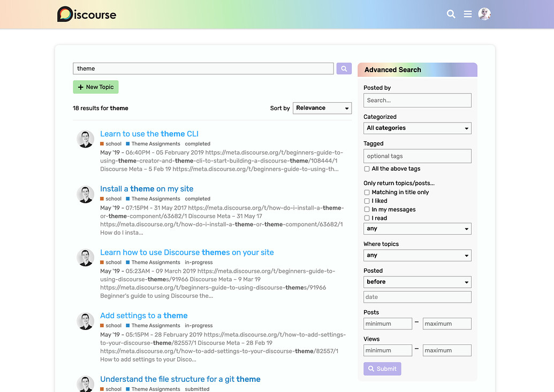The height and width of the screenshot is (392, 554).
Task: Click the purple search button beside query field
Action: (344, 68)
